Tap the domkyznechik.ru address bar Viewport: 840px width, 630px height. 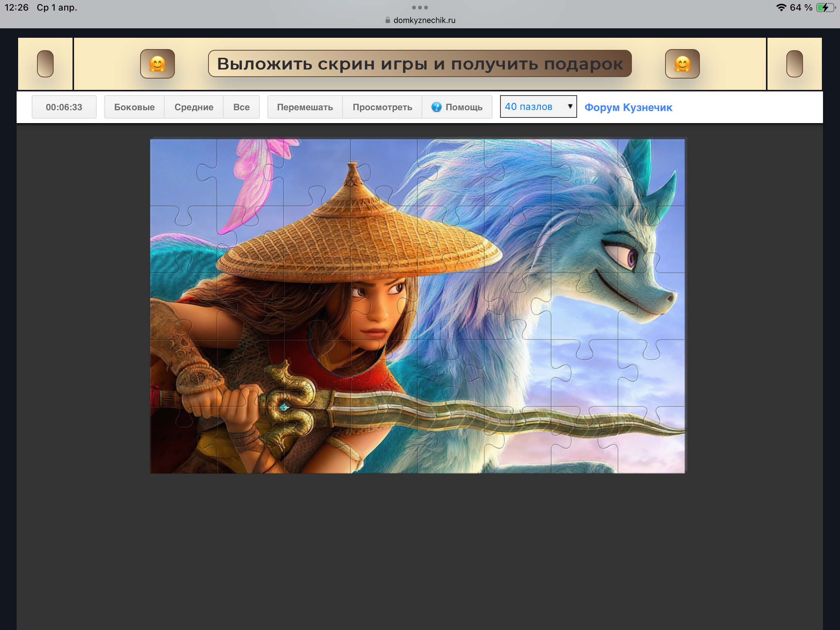pyautogui.click(x=424, y=20)
